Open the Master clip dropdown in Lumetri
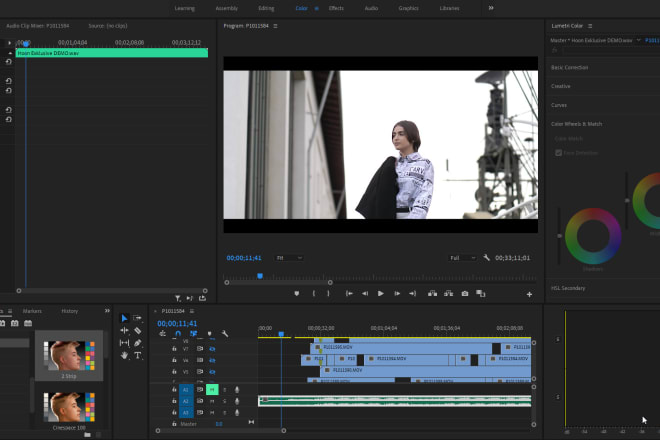Screen dimensions: 660x440 click(x=639, y=40)
